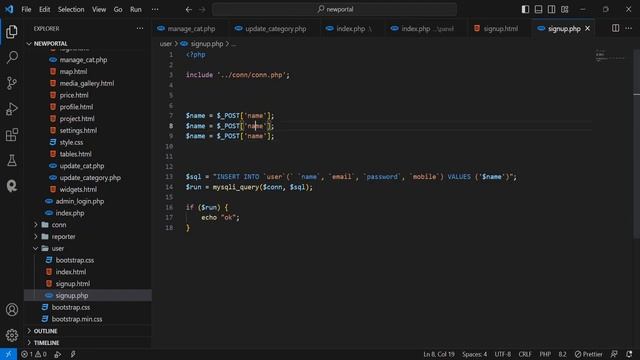Open Explorer Views and More Actions ellipsis

140,29
